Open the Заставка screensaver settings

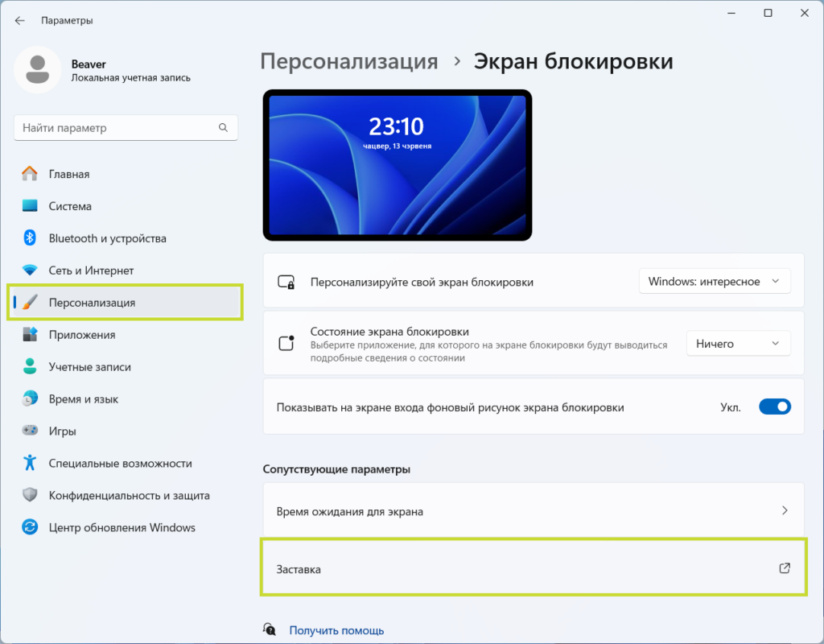click(x=534, y=568)
